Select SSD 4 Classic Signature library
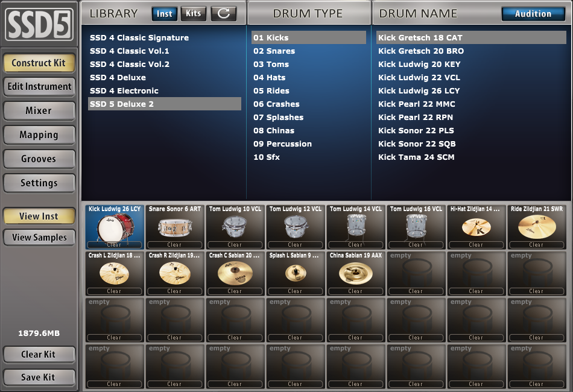Image resolution: width=573 pixels, height=392 pixels. pos(165,37)
